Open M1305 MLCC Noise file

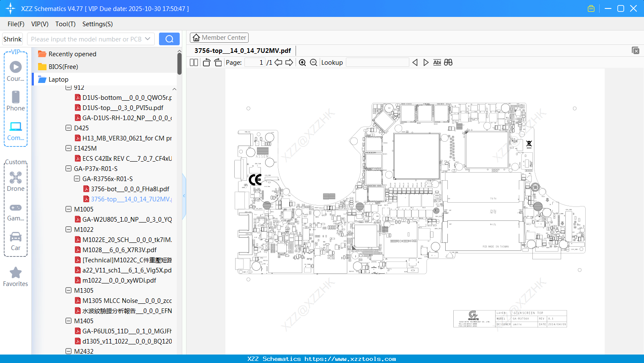coord(123,300)
